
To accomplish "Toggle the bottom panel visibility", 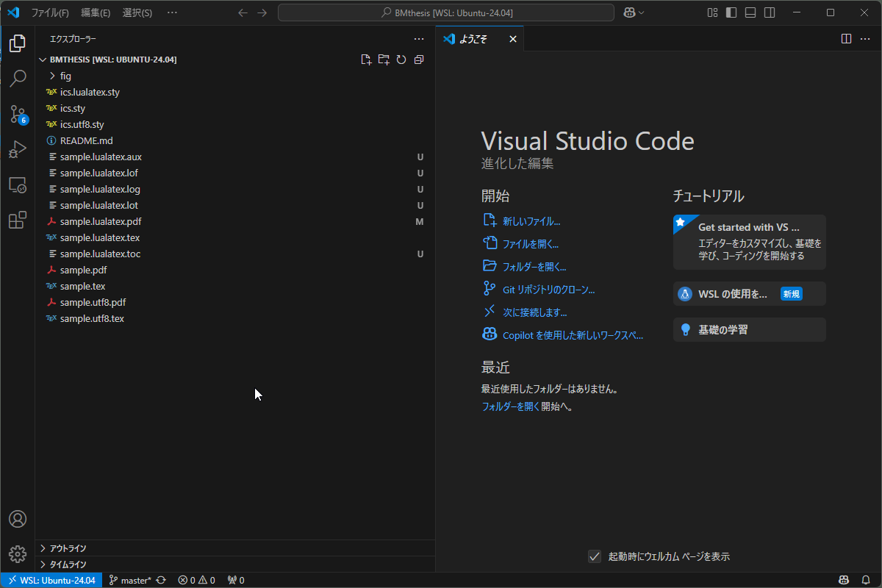I will pos(750,12).
